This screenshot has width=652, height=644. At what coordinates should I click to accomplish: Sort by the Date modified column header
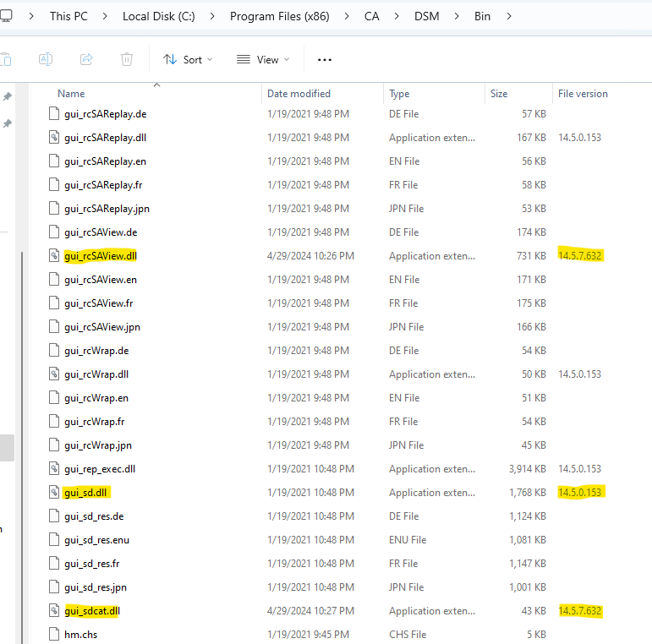point(299,94)
